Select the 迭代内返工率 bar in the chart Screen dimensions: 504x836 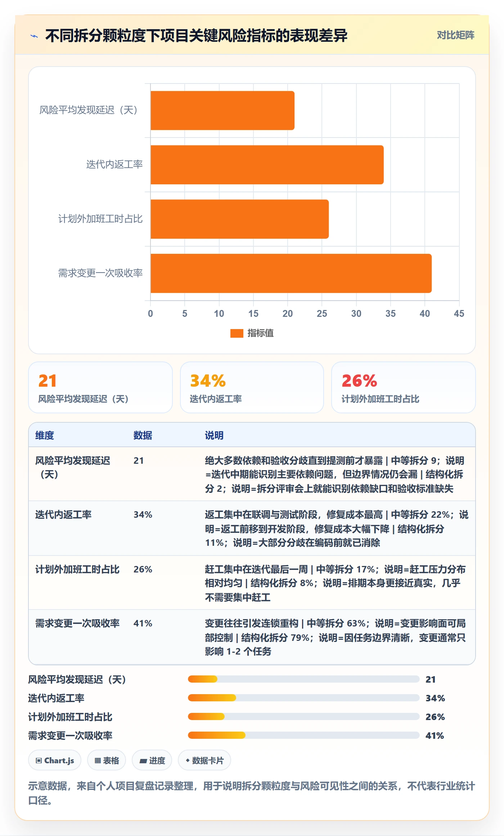(x=267, y=165)
